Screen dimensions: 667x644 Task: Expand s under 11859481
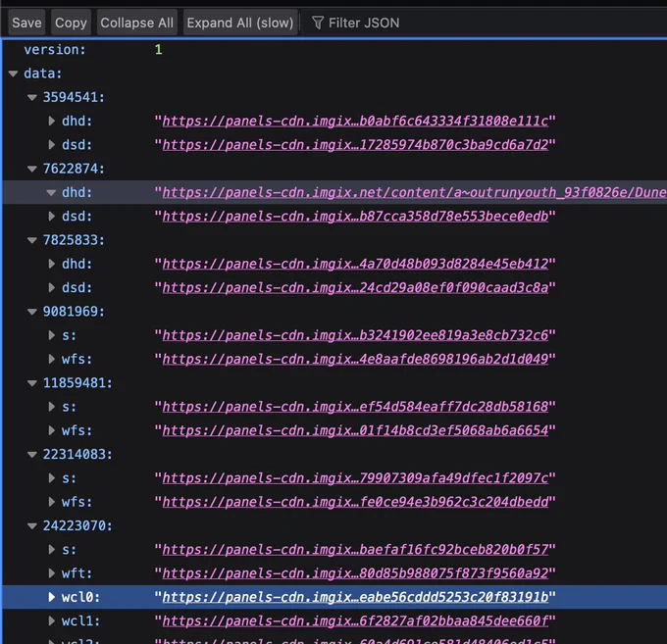pos(51,407)
